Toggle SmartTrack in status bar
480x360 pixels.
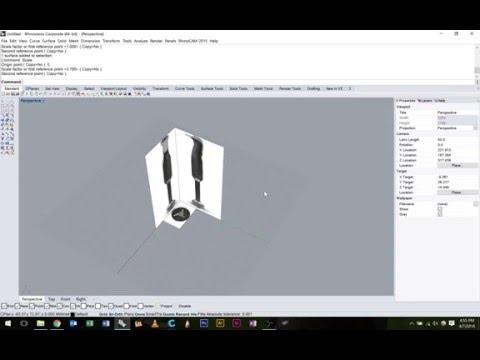pyautogui.click(x=154, y=314)
